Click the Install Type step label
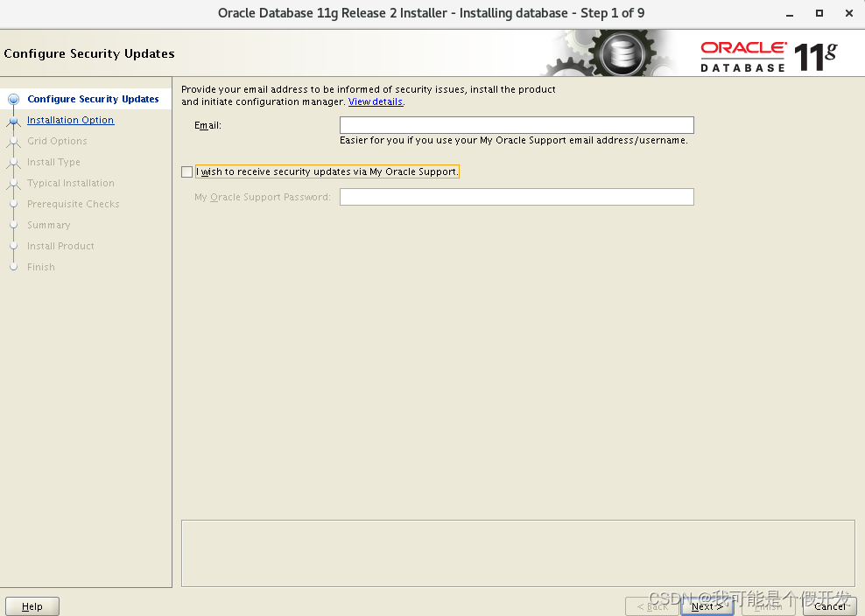 53,162
